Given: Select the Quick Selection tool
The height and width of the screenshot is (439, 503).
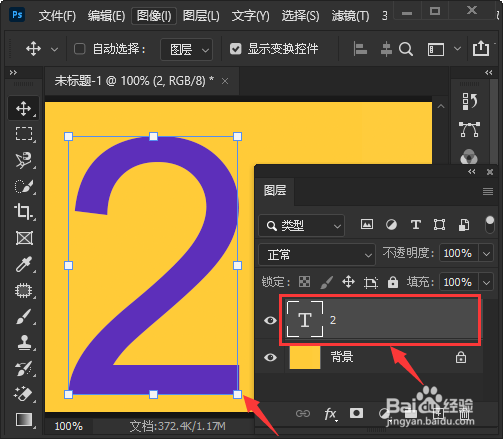Looking at the screenshot, I should (24, 186).
